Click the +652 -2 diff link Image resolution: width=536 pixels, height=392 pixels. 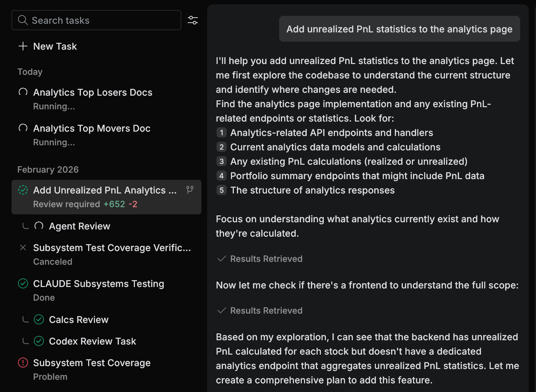121,204
